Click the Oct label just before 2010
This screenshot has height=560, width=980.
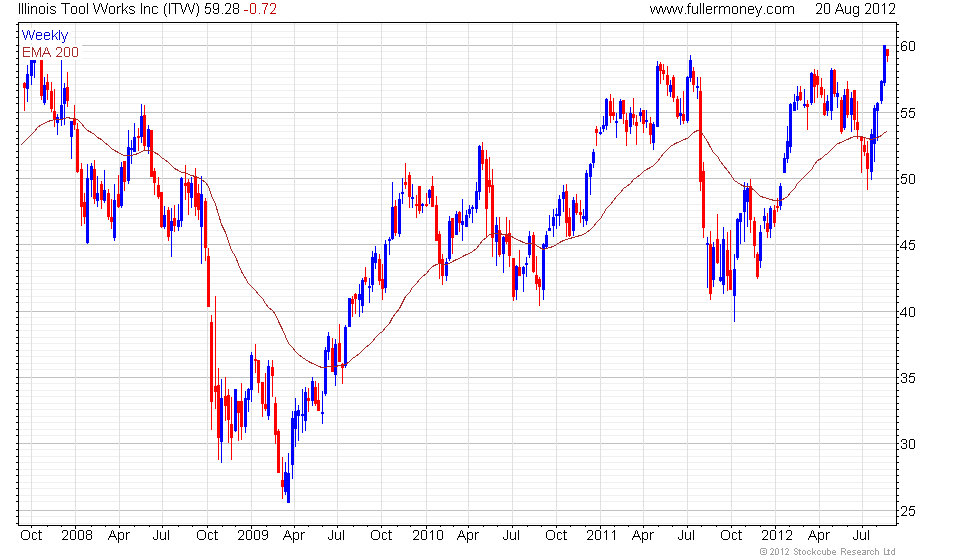coord(381,536)
